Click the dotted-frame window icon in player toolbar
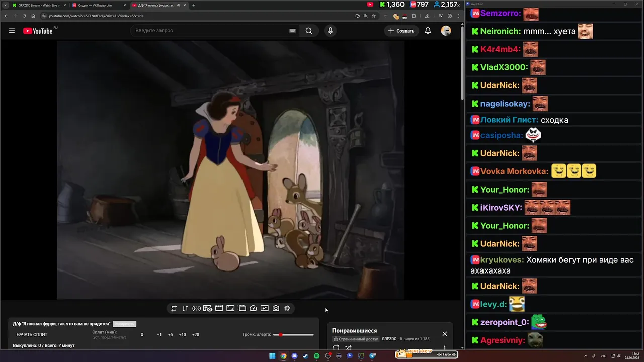The height and width of the screenshot is (362, 644). coord(242,308)
